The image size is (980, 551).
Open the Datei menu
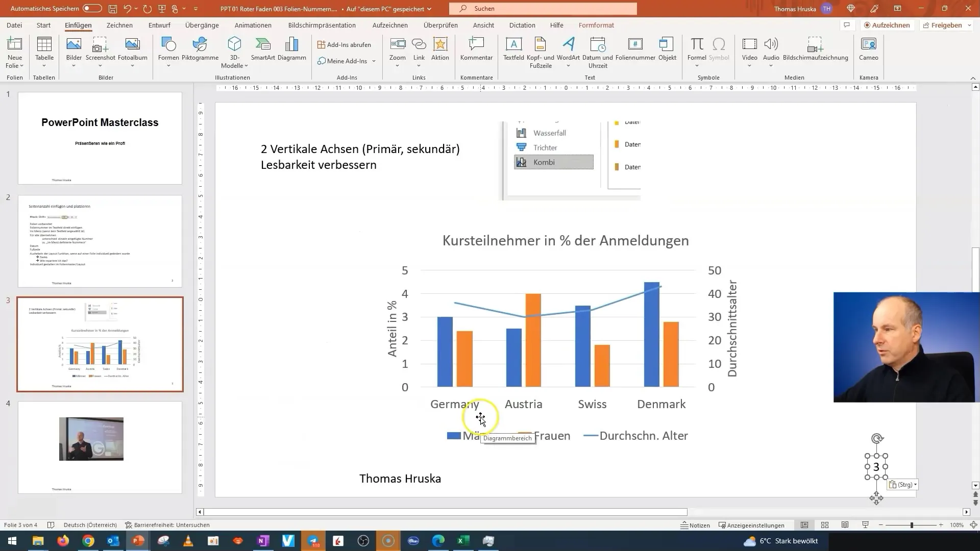pyautogui.click(x=14, y=25)
